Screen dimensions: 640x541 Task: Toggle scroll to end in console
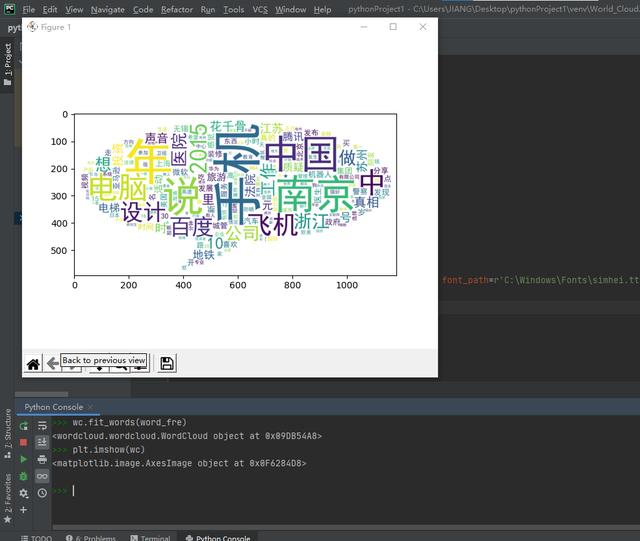(42, 443)
